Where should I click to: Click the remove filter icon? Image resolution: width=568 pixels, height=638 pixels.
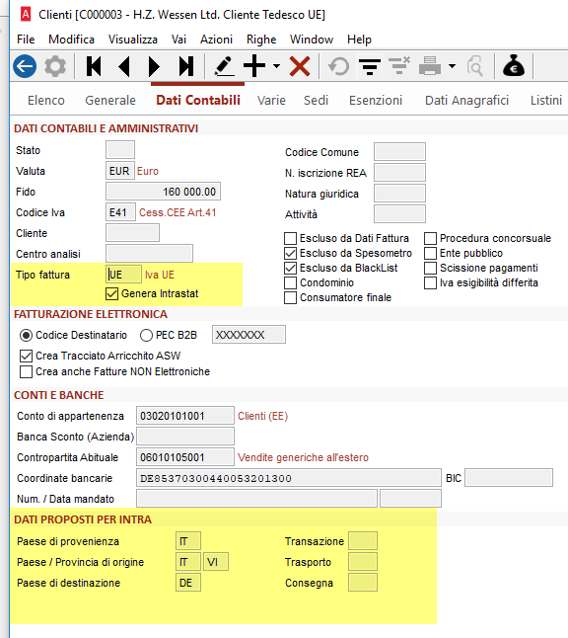pos(399,66)
